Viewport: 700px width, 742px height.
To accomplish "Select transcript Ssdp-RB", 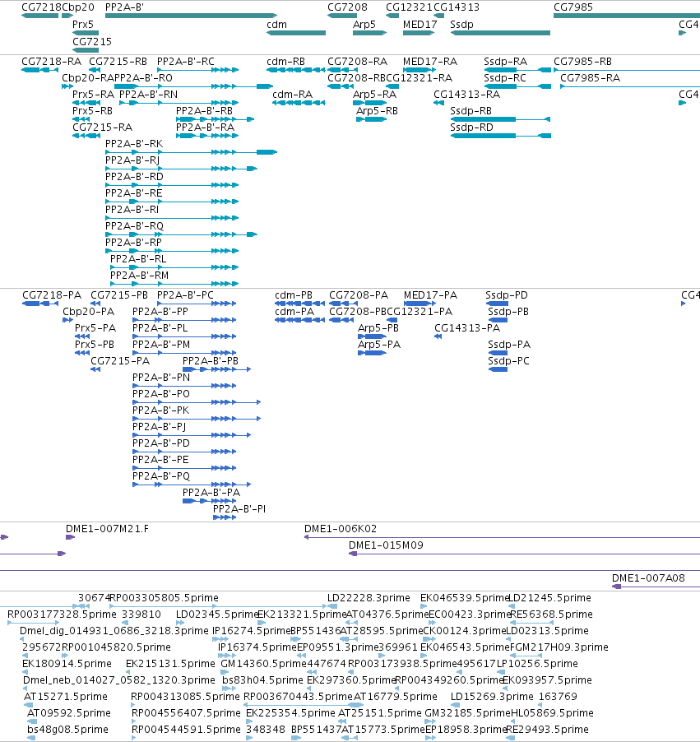I will tap(471, 111).
